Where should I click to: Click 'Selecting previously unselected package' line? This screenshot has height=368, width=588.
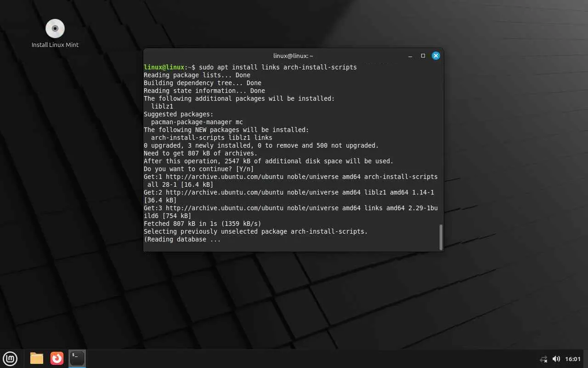point(256,231)
